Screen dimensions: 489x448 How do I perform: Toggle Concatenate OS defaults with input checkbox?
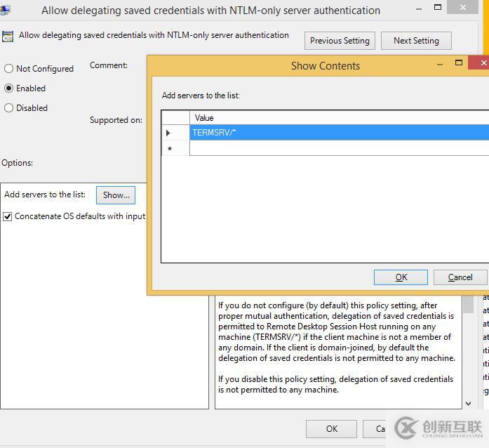(8, 216)
